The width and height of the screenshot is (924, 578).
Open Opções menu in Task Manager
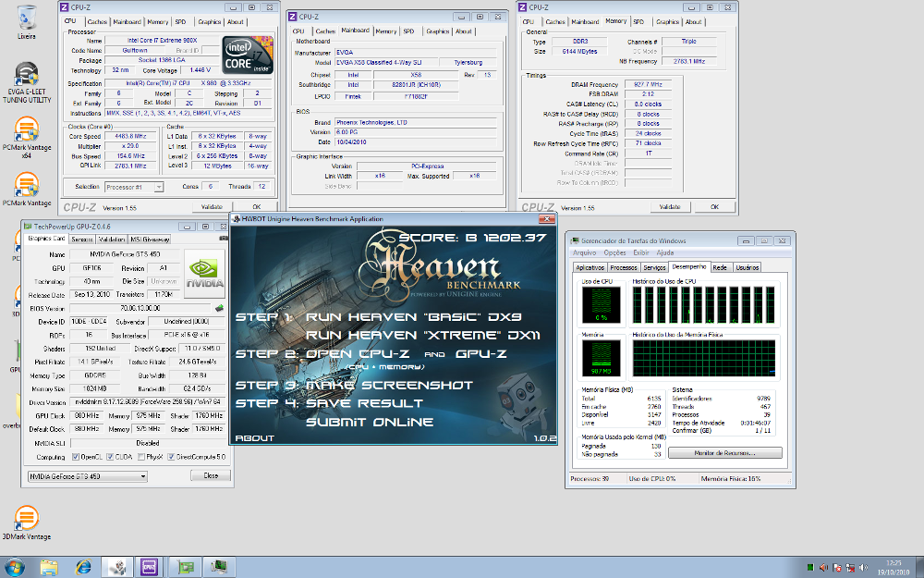pyautogui.click(x=614, y=252)
